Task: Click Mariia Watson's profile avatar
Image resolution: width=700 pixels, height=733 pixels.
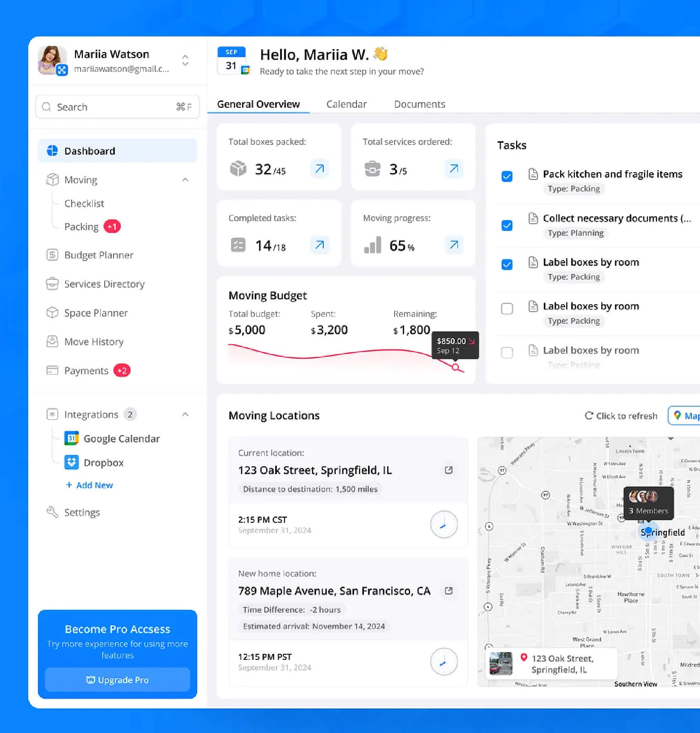Action: pyautogui.click(x=52, y=60)
